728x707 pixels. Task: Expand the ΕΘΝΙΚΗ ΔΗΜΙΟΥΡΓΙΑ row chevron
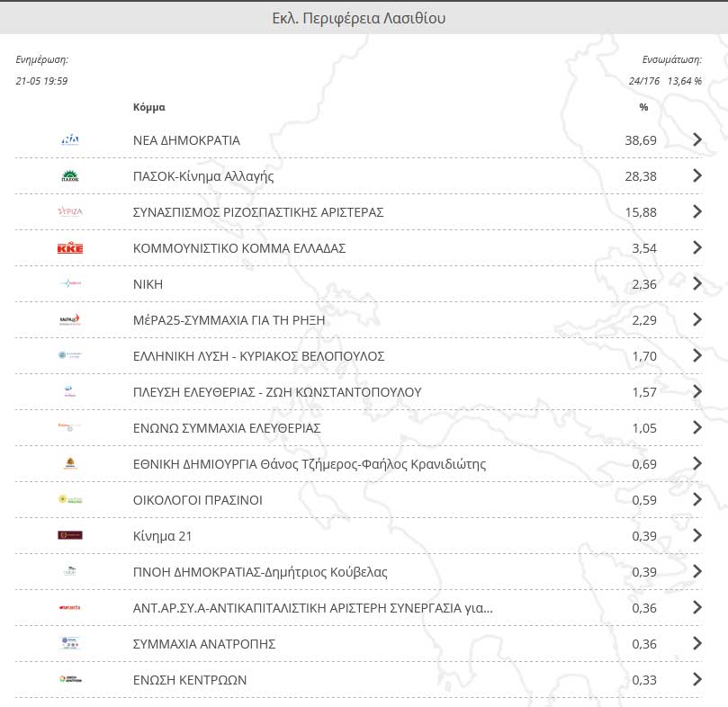(x=697, y=463)
